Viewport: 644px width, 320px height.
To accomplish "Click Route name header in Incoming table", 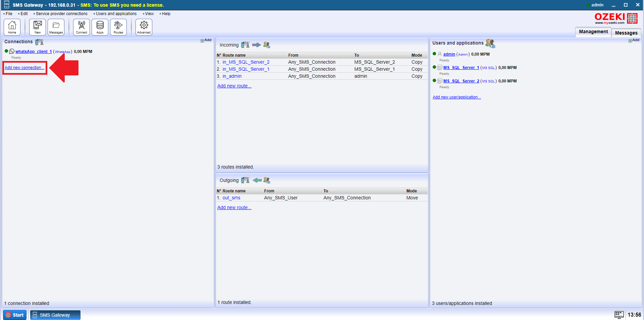I will [x=234, y=55].
